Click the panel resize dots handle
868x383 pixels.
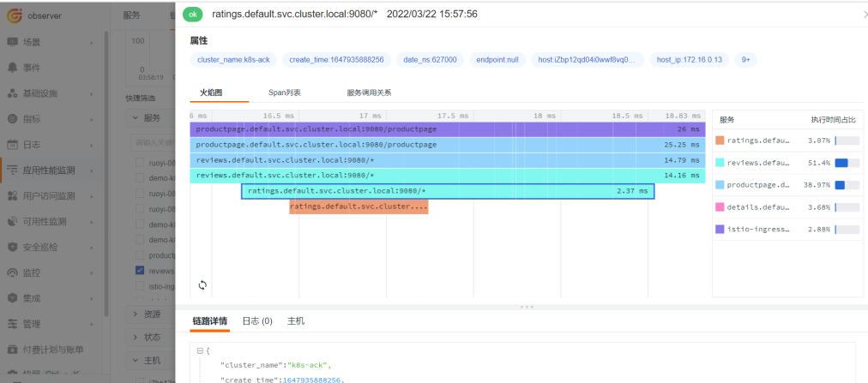coord(527,307)
